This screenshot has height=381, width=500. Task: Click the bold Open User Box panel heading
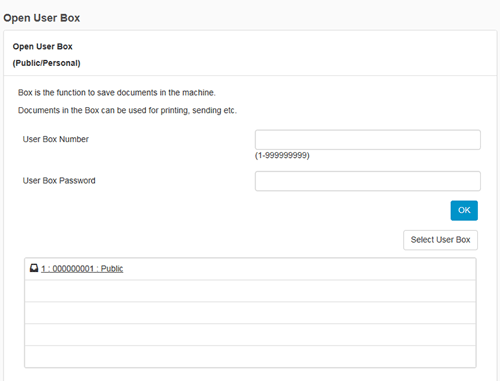43,46
